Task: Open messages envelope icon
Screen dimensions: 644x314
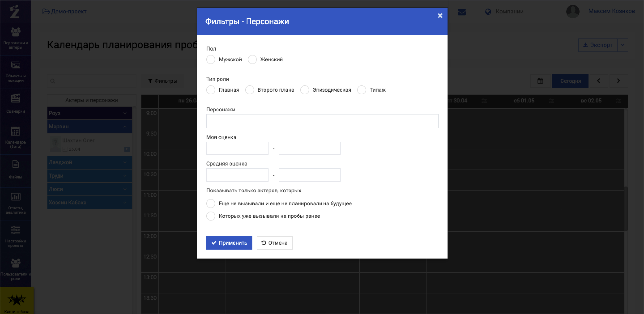Action: click(462, 12)
